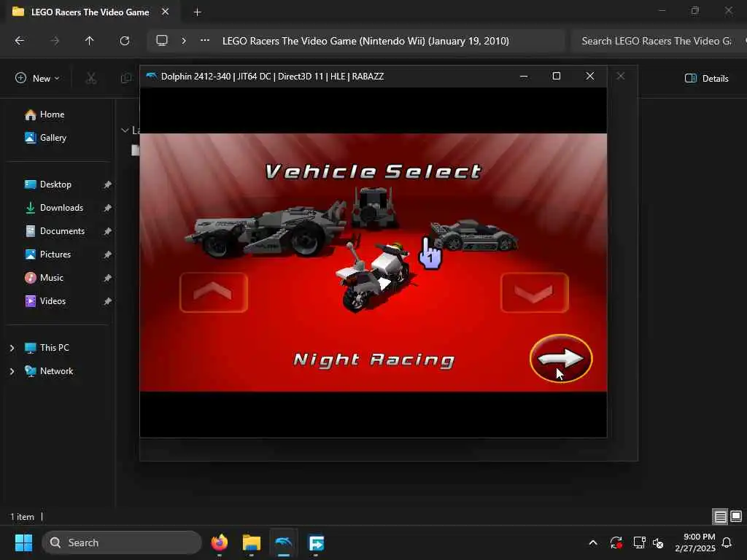
Task: Select This PC in navigation pane
Action: coord(47,348)
